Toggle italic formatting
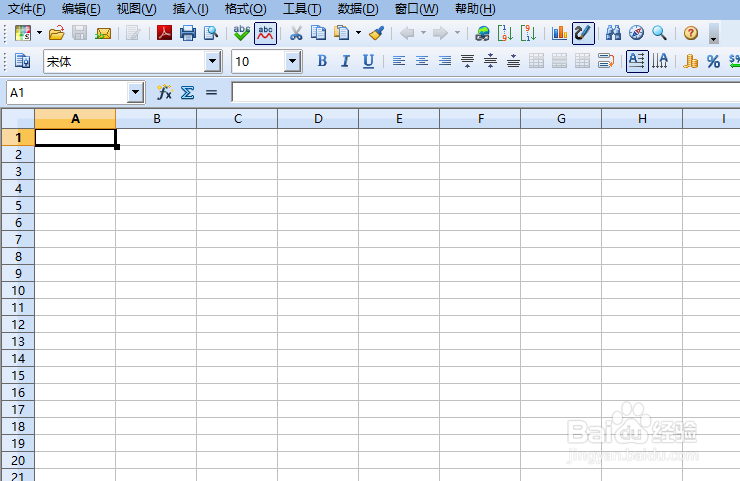 (345, 61)
